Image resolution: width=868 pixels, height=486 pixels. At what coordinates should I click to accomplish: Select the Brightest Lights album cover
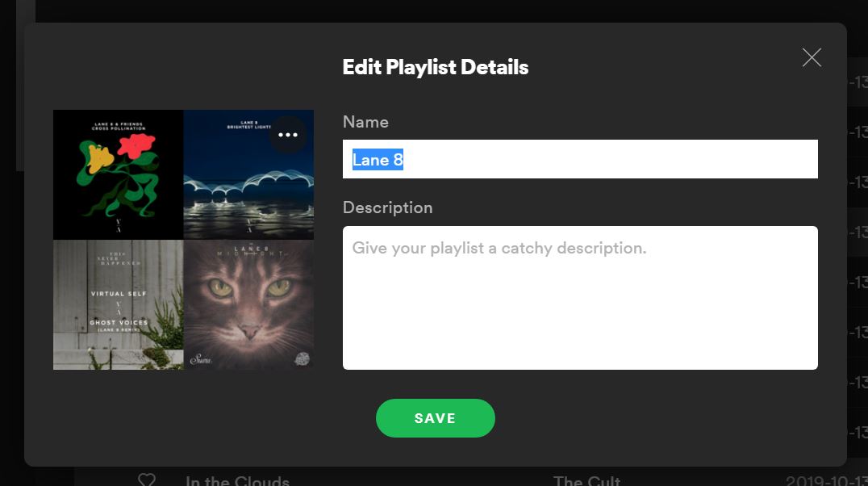pos(248,174)
